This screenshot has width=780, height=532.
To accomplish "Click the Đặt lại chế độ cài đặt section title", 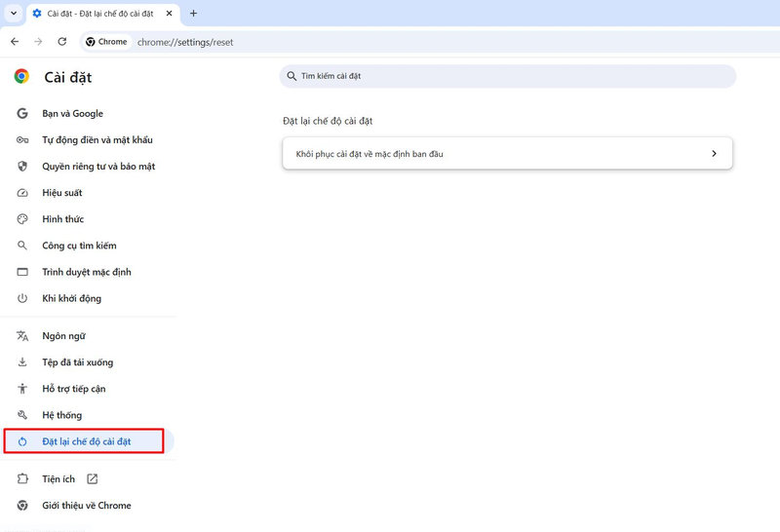I will click(328, 121).
